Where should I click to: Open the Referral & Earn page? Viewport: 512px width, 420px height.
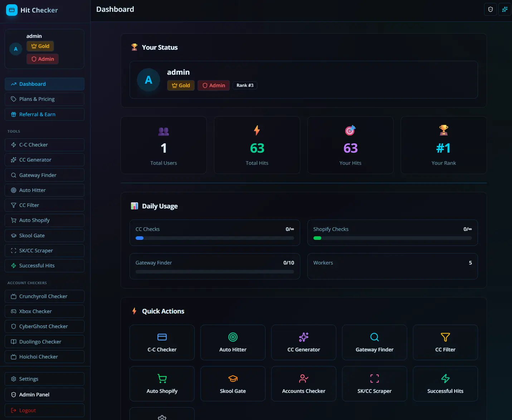tap(44, 114)
